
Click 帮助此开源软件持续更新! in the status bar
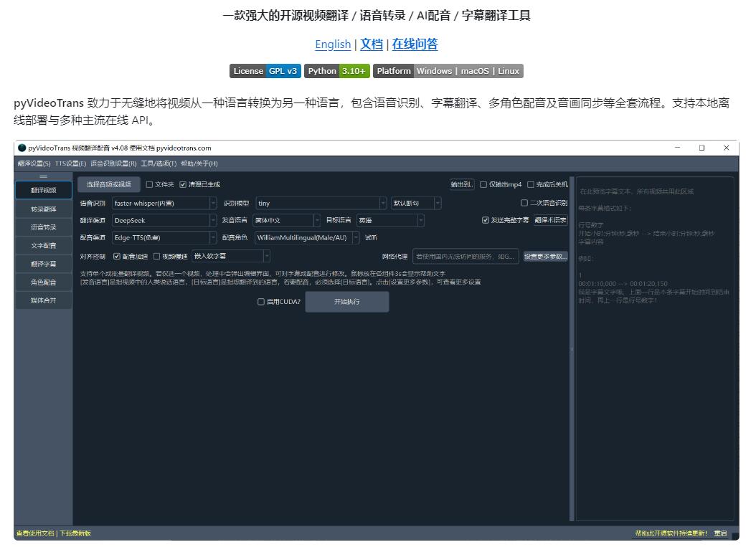point(671,533)
